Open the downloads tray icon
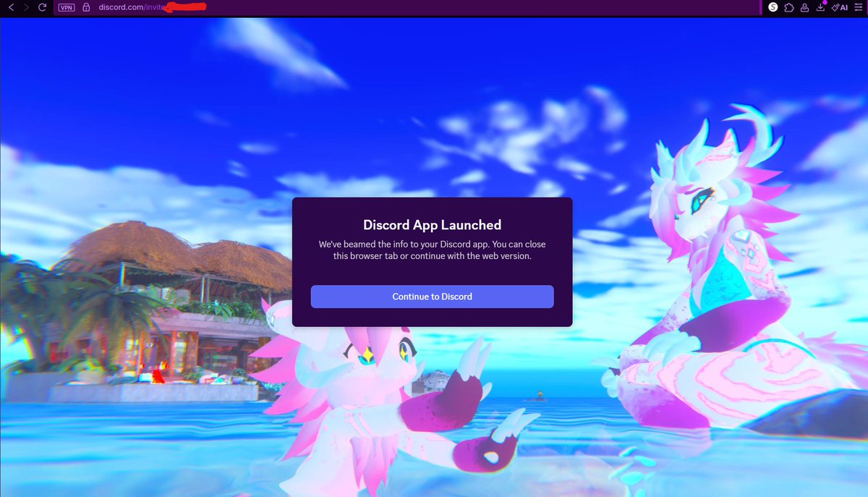868x497 pixels. [x=820, y=7]
